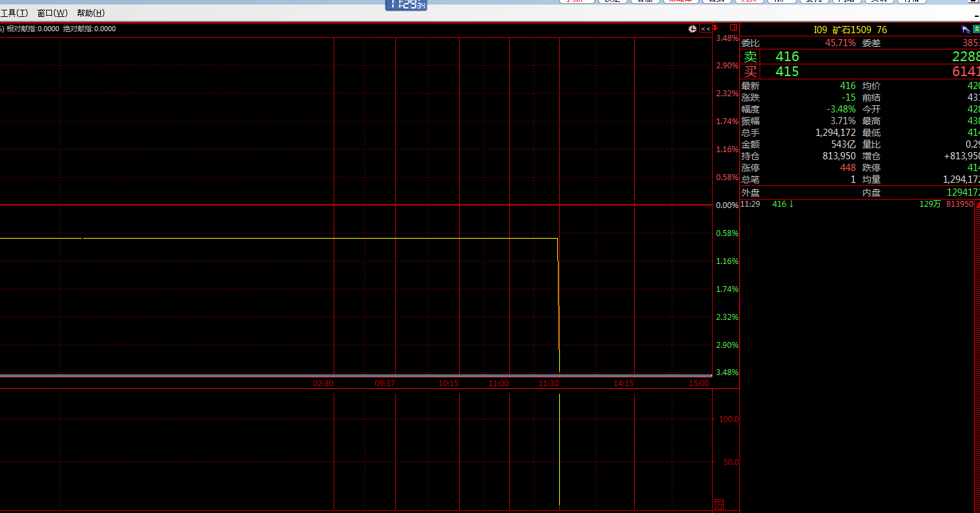Click the 09:37 marker on the time axis
Viewport: 980px width, 513px height.
[x=385, y=384]
